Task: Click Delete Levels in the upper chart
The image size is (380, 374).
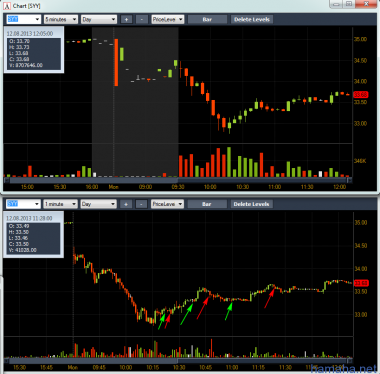Action: 252,19
